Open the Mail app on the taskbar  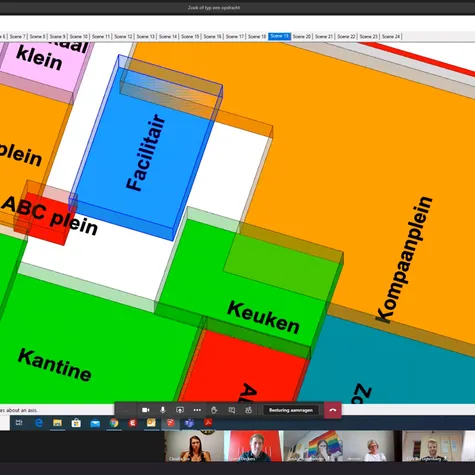point(95,423)
